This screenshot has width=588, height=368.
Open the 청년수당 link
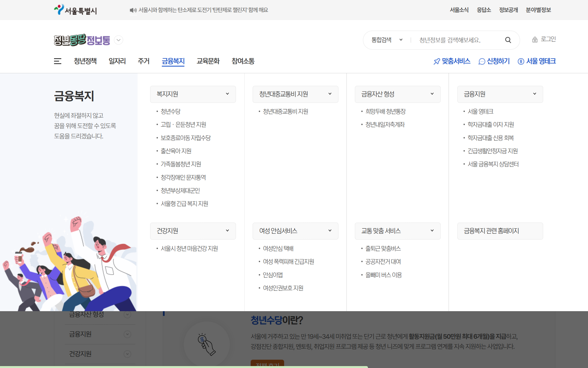point(170,111)
